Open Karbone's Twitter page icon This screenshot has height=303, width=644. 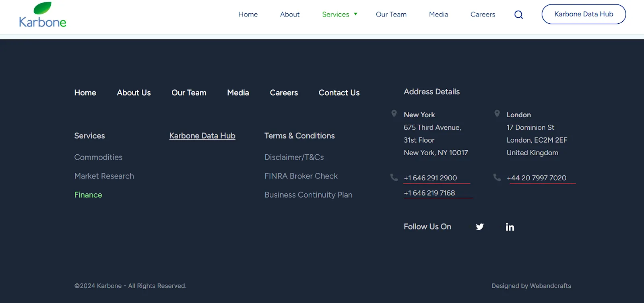click(x=480, y=227)
